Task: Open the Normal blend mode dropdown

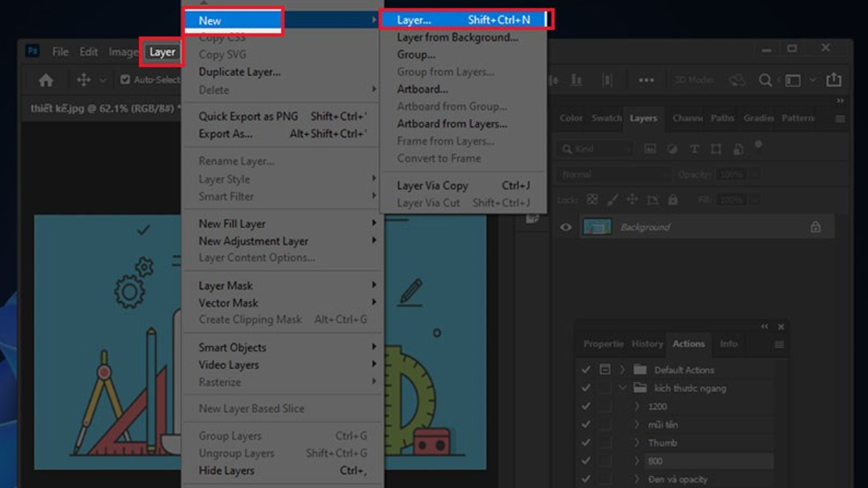Action: pos(613,175)
